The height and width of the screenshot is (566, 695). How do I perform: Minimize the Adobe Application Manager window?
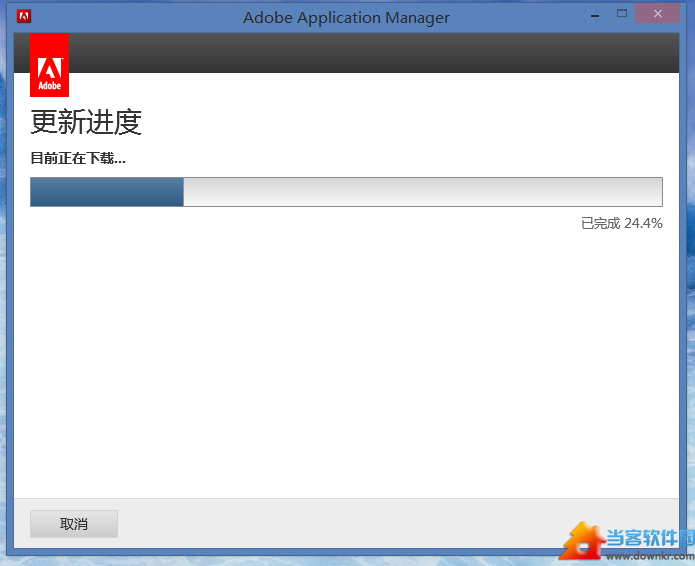click(595, 14)
